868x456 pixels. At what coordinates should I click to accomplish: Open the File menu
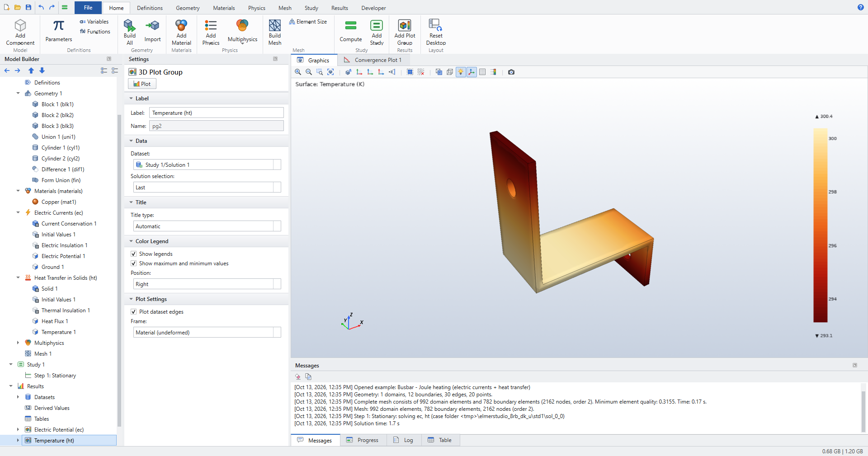click(x=88, y=8)
